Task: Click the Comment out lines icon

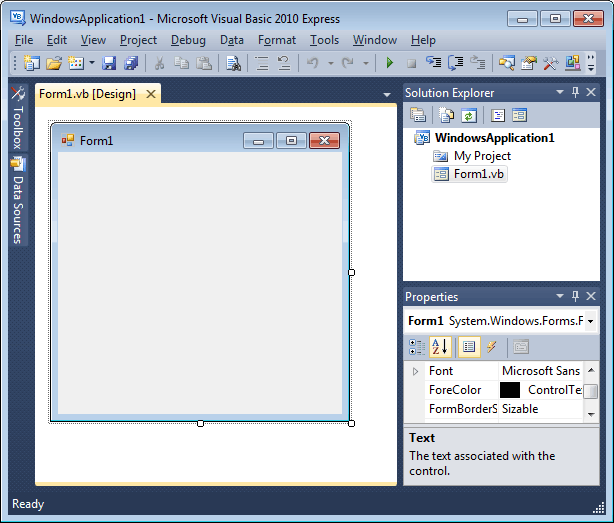Action: (262, 63)
